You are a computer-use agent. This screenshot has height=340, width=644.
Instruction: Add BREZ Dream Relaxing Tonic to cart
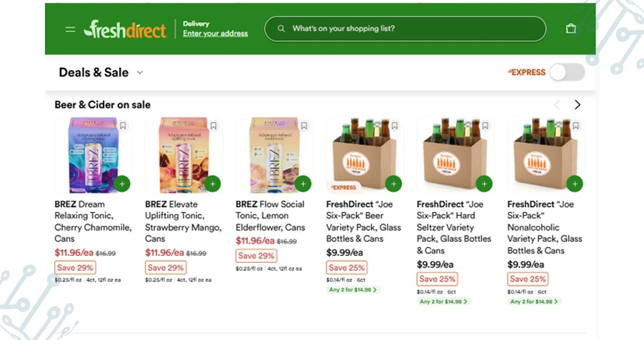point(122,184)
